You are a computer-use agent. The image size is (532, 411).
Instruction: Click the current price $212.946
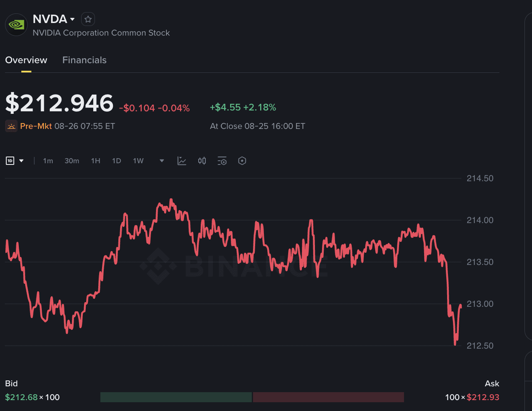click(x=59, y=103)
